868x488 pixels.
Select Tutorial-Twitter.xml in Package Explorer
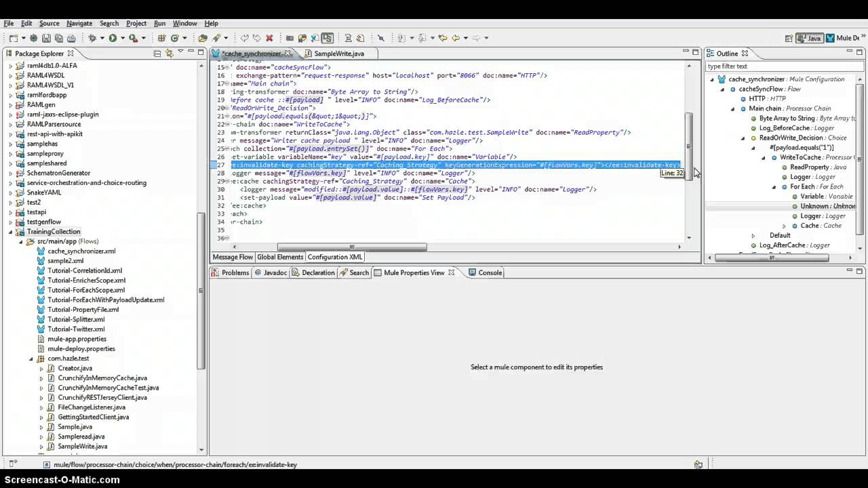(x=76, y=329)
